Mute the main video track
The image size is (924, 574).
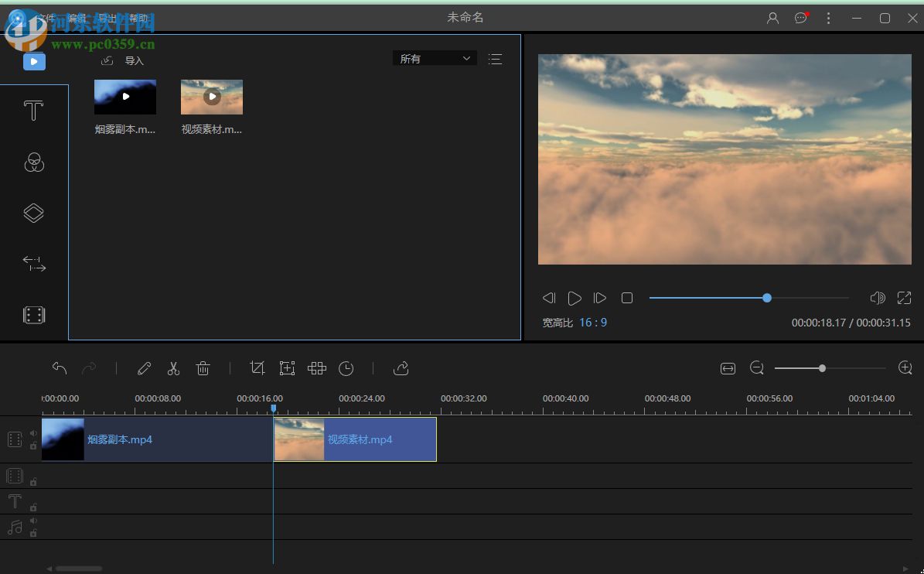point(33,434)
